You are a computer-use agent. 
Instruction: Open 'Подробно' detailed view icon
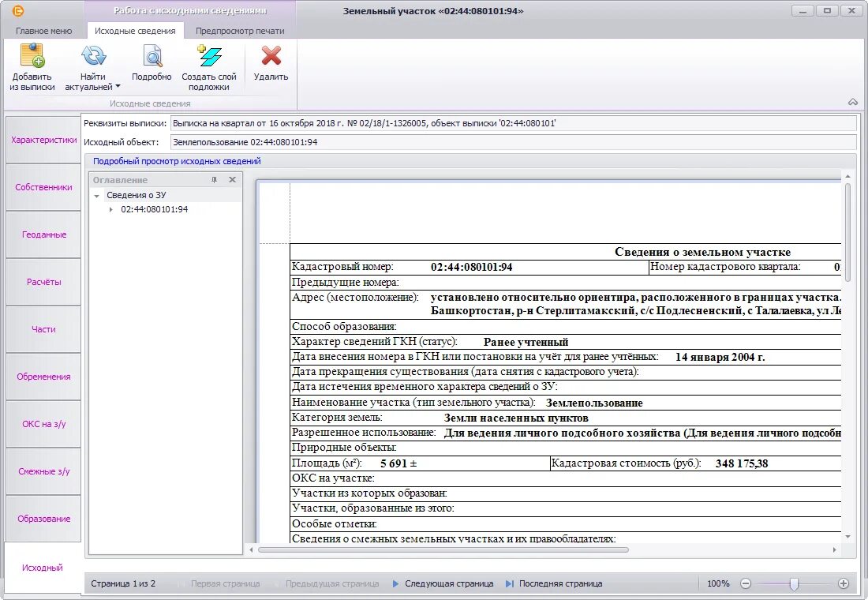pos(152,56)
